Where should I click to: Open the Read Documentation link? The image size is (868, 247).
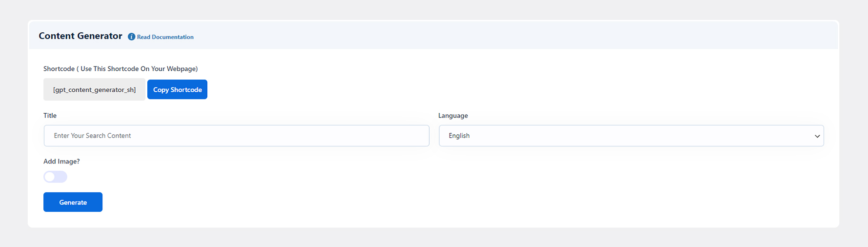point(165,37)
